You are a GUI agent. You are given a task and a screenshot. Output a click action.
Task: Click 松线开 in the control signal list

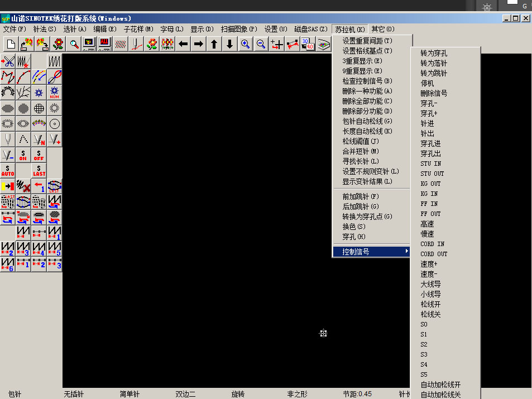click(x=430, y=304)
